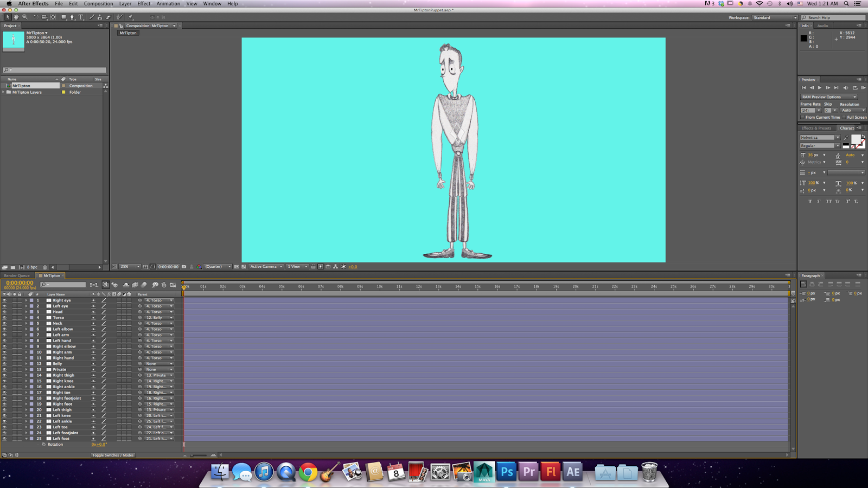
Task: Click the Take Snapshot camera icon
Action: [183, 266]
